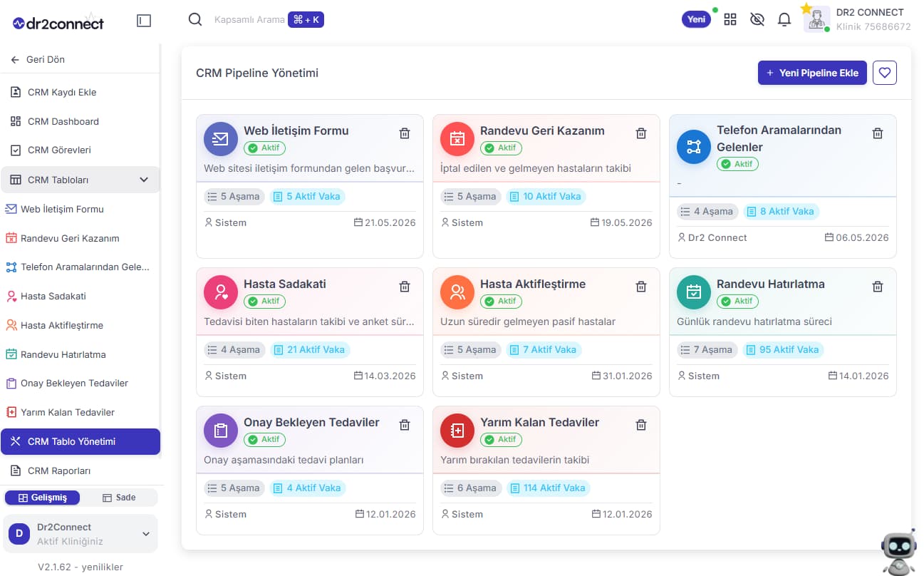Switch to Sade view mode
The image size is (924, 576).
119,498
